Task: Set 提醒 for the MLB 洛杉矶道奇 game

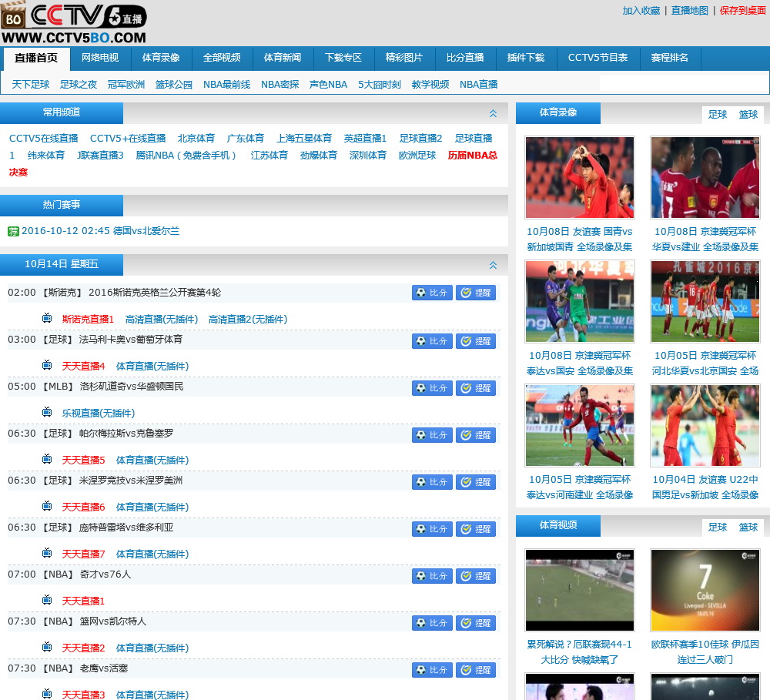Action: point(476,388)
